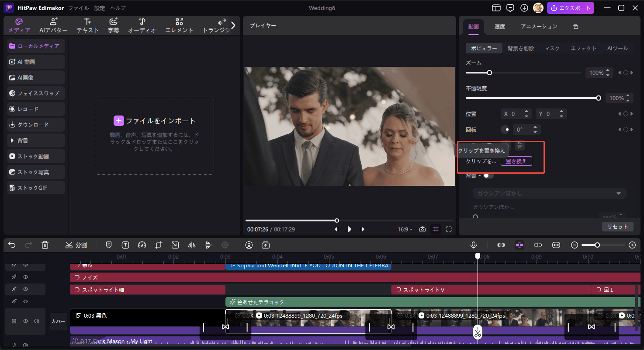644x350 pixels.
Task: Adjust the position Y value stepper
Action: (x=562, y=114)
